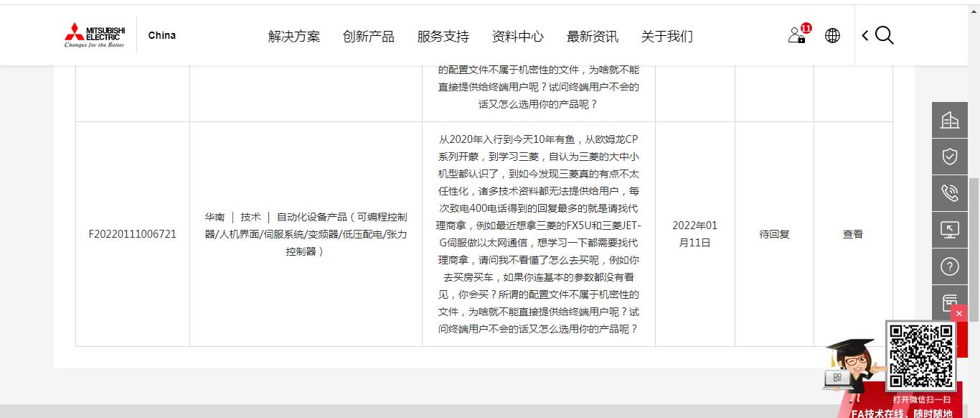Open the 资料中心 menu

[x=518, y=37]
